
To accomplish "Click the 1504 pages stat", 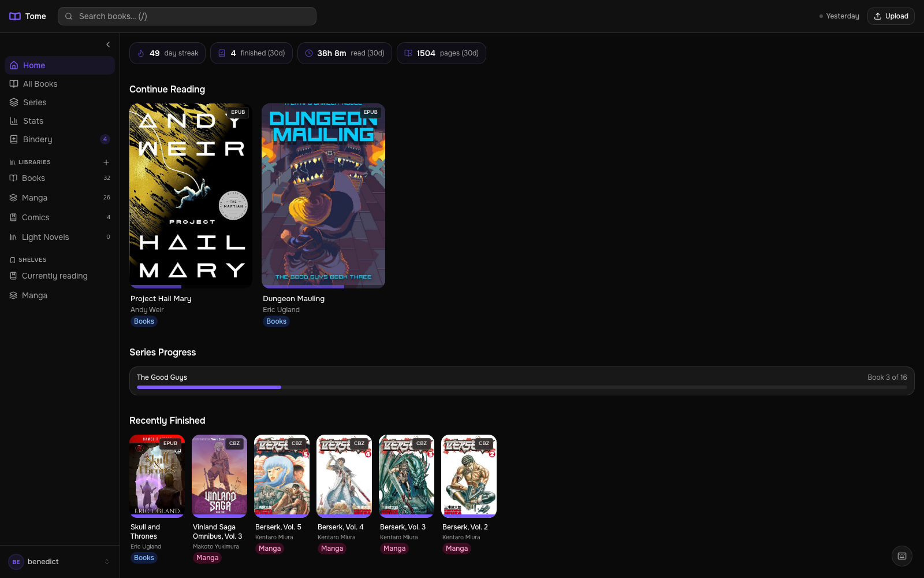I will tap(441, 53).
